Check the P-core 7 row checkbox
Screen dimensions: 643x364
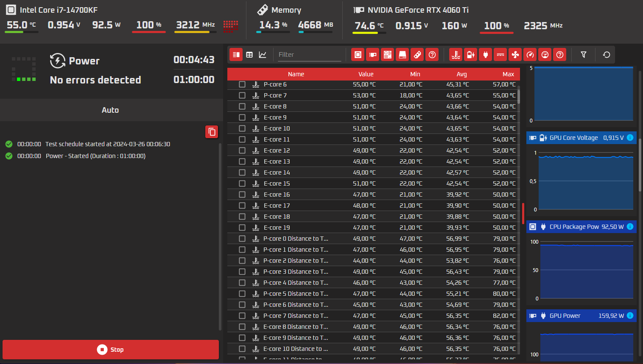pos(242,95)
